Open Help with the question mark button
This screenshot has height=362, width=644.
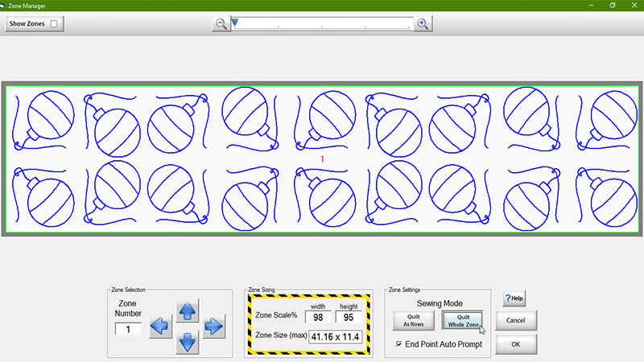click(x=514, y=298)
